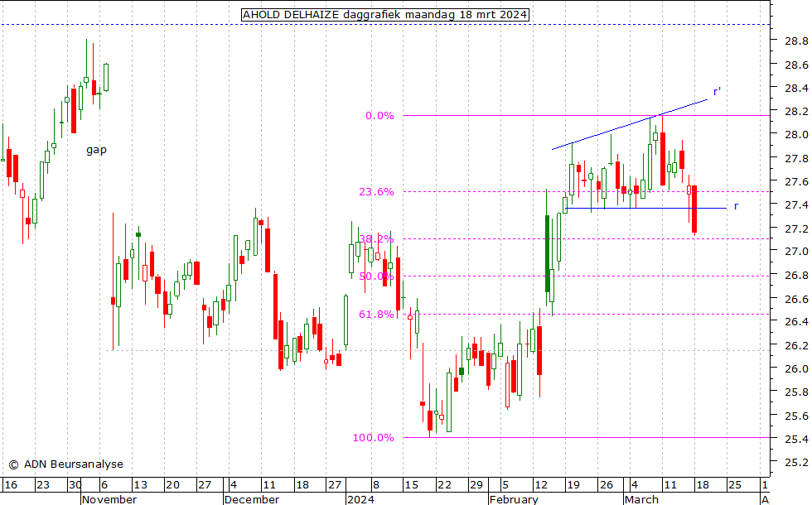Click the 28.8 price axis value
The width and height of the screenshot is (812, 505).
pos(796,41)
